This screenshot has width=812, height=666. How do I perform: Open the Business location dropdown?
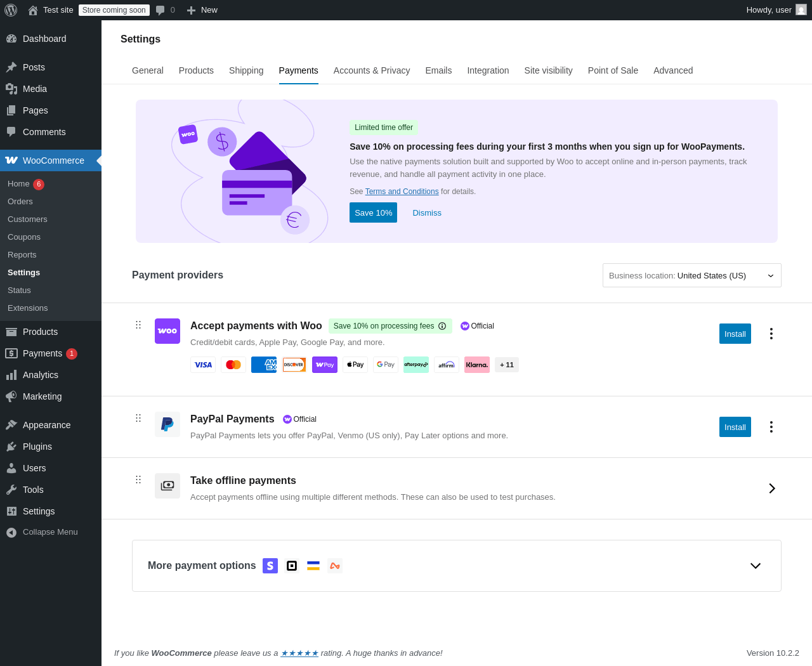692,275
